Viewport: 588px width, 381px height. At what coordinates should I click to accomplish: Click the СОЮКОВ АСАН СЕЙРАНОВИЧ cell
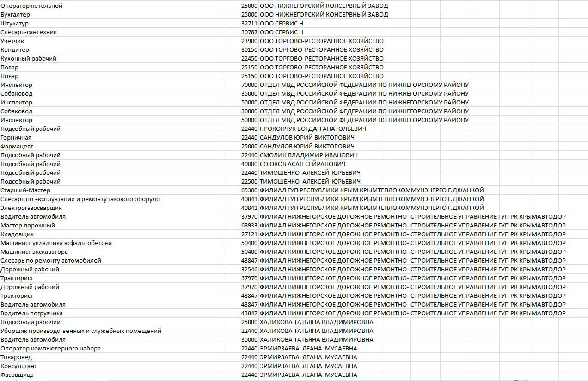(x=302, y=164)
